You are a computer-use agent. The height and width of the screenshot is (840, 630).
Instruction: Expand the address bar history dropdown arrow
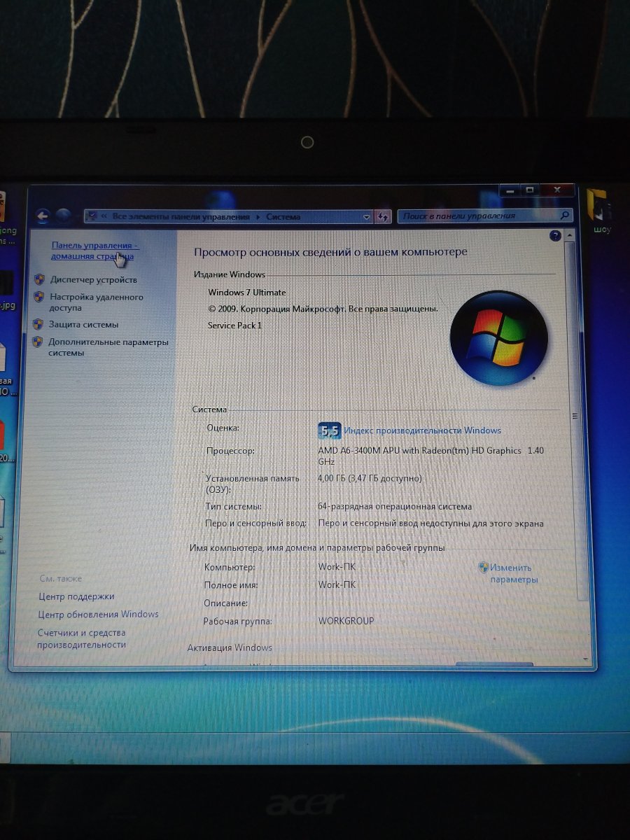click(x=367, y=217)
